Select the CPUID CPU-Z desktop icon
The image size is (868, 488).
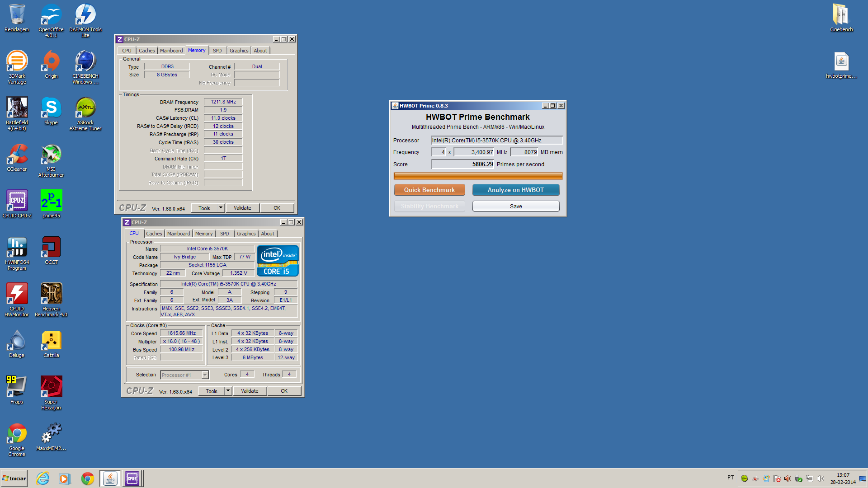[x=17, y=204]
